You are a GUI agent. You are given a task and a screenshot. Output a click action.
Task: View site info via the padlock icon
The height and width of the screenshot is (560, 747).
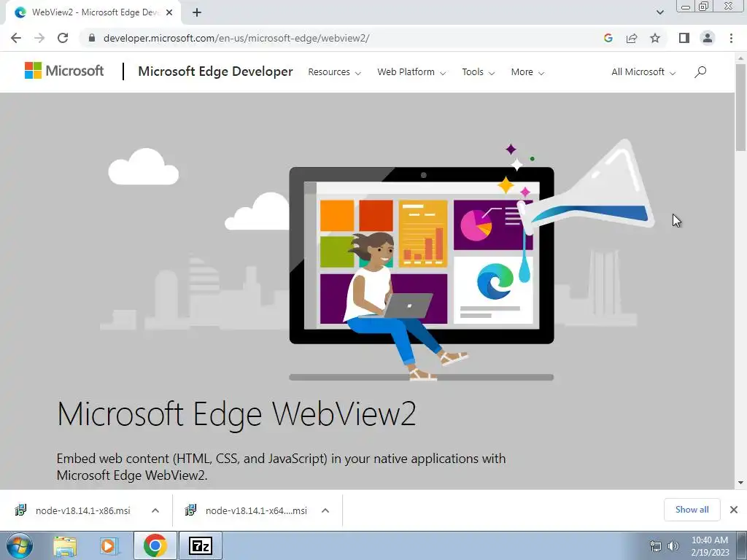click(92, 38)
